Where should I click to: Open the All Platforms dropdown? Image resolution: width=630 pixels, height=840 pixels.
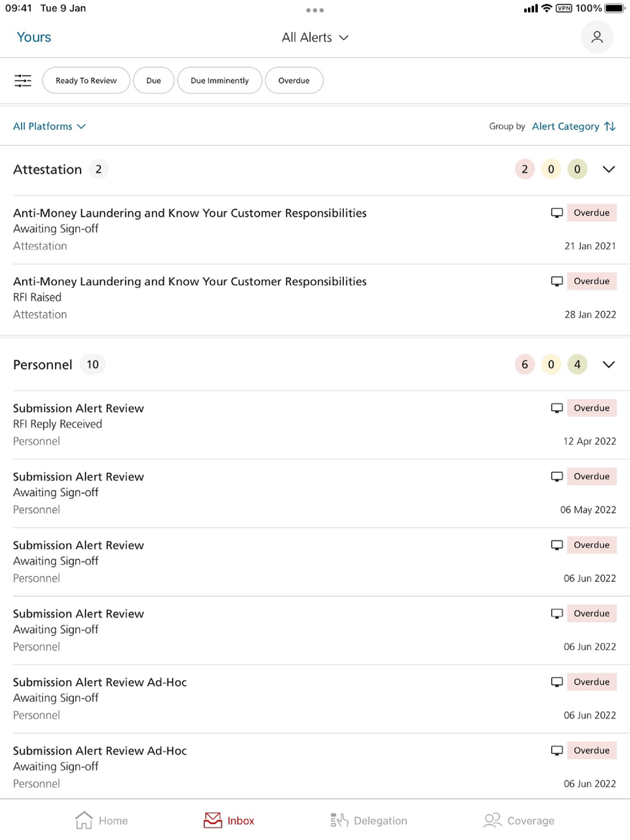pyautogui.click(x=49, y=127)
